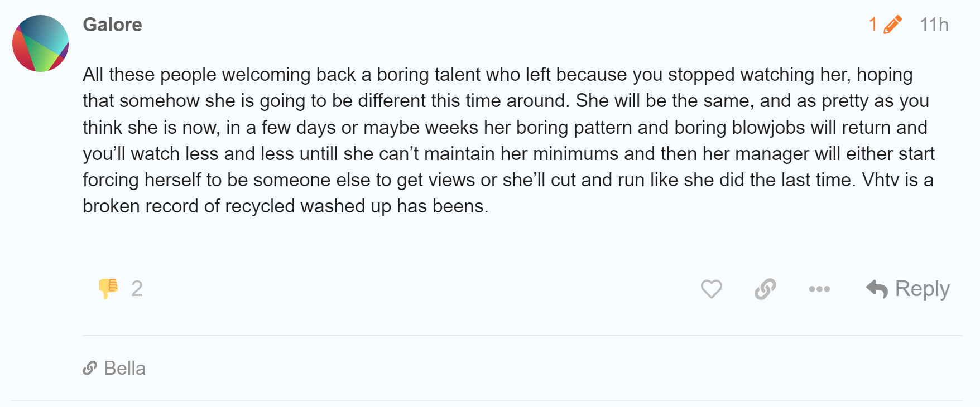Click the orange pencil edit history icon
The height and width of the screenshot is (407, 980).
[893, 25]
